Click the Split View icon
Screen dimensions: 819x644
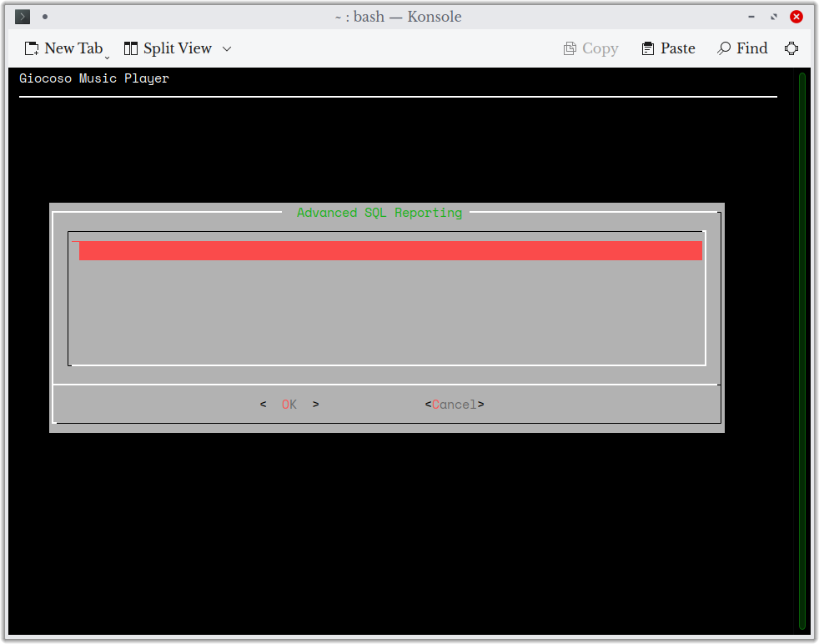(131, 48)
